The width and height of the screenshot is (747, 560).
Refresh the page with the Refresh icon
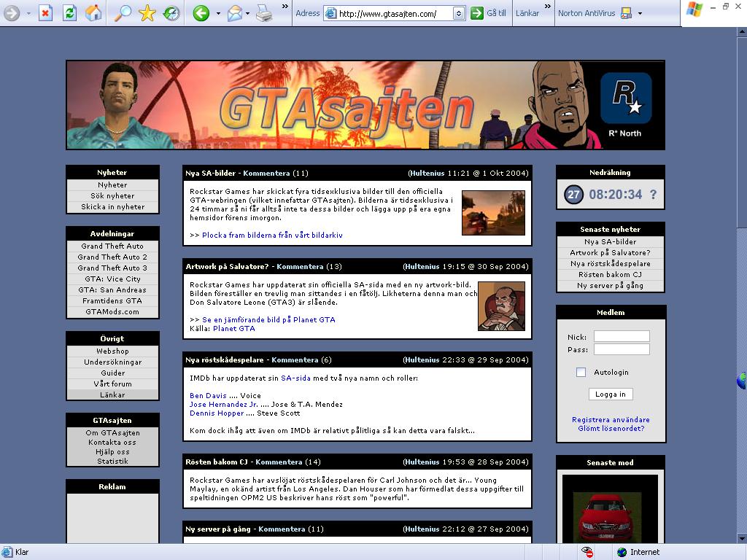pyautogui.click(x=69, y=13)
